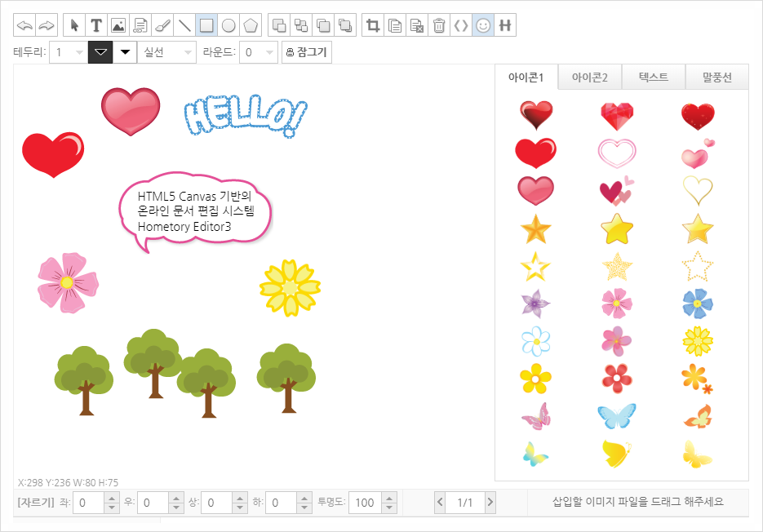Screen dimensions: 763x532
Task: Pick the white and blue flower icon
Action: tap(536, 341)
